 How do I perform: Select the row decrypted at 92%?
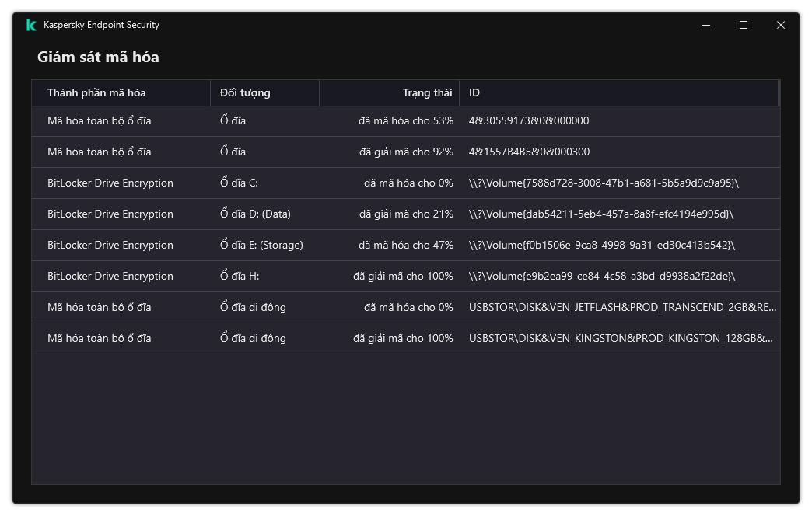coord(406,152)
